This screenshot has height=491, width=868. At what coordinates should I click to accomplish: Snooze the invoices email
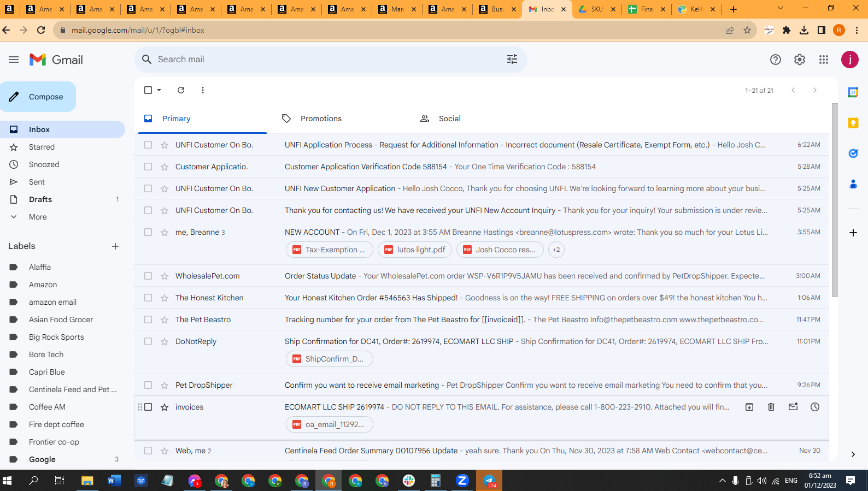click(815, 407)
